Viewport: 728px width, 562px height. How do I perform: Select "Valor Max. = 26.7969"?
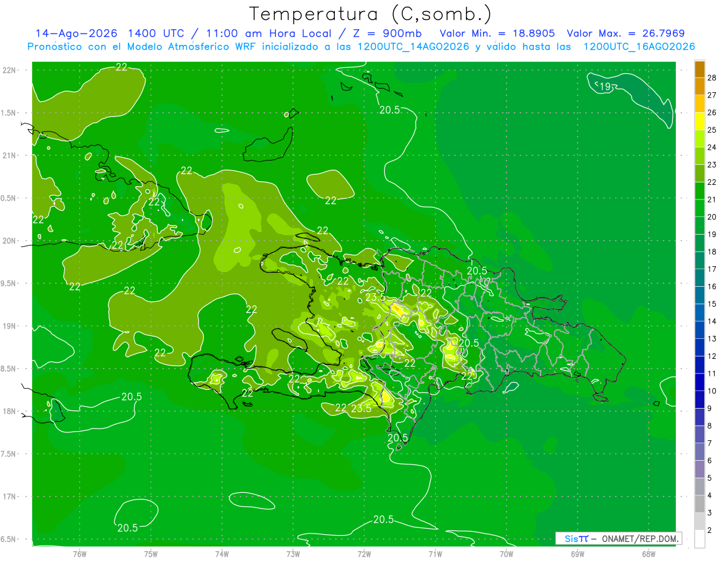point(626,33)
